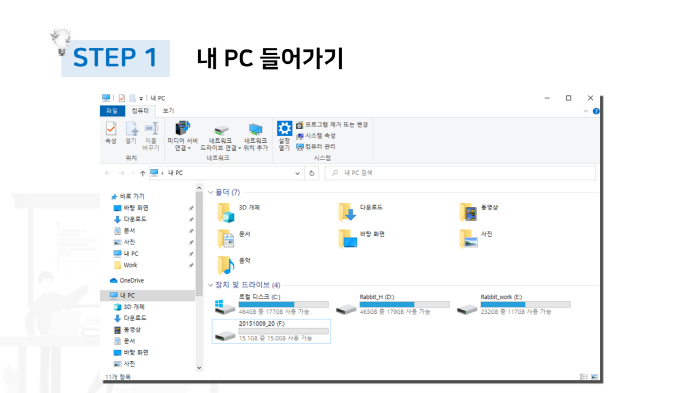Collapse the 장치 및 드라이브 (4) group

pyautogui.click(x=211, y=285)
